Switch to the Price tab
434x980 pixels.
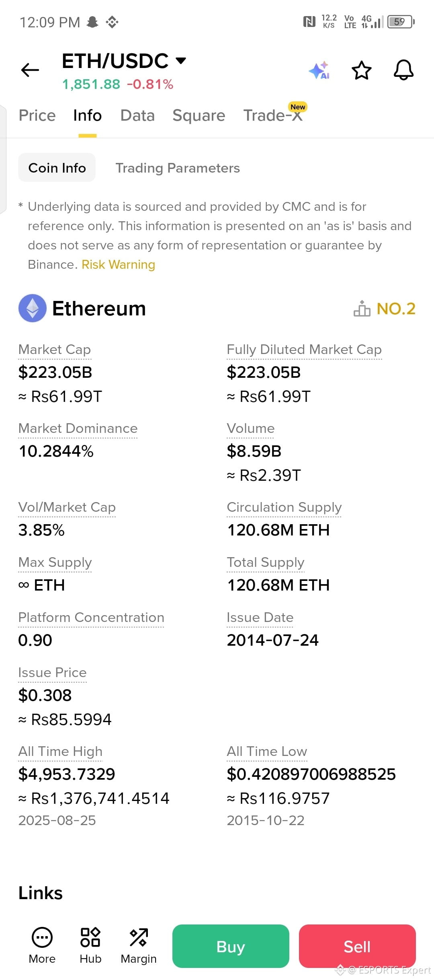pos(37,115)
